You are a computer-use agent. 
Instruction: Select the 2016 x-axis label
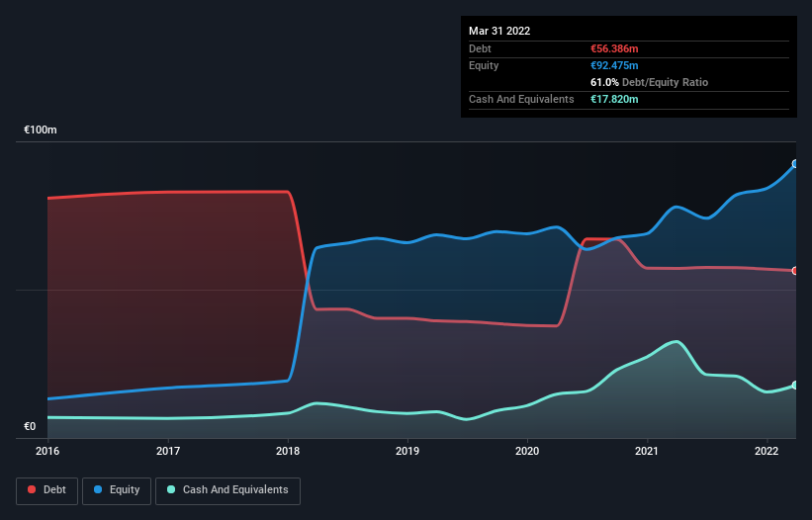[47, 451]
